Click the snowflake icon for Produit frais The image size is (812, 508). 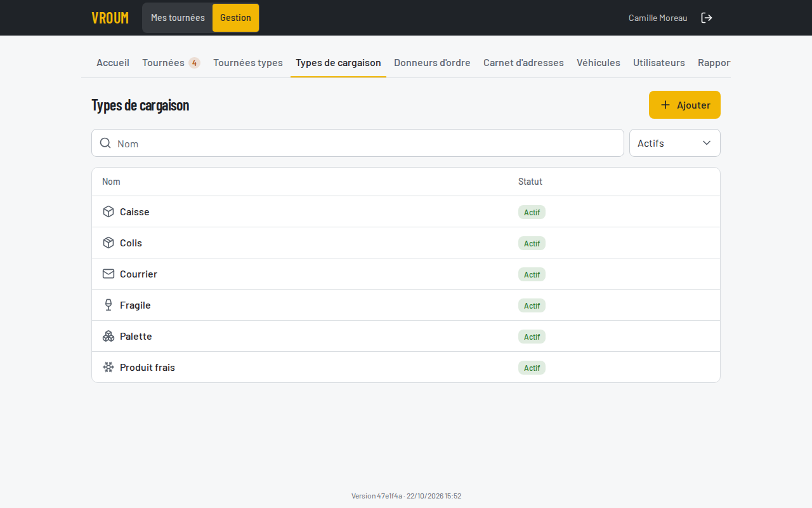pos(108,367)
